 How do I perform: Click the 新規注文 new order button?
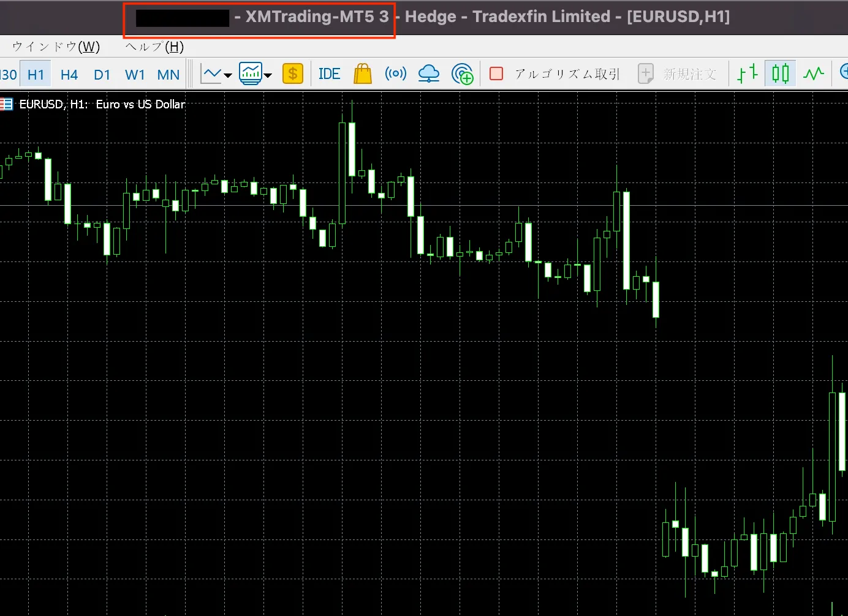[677, 74]
